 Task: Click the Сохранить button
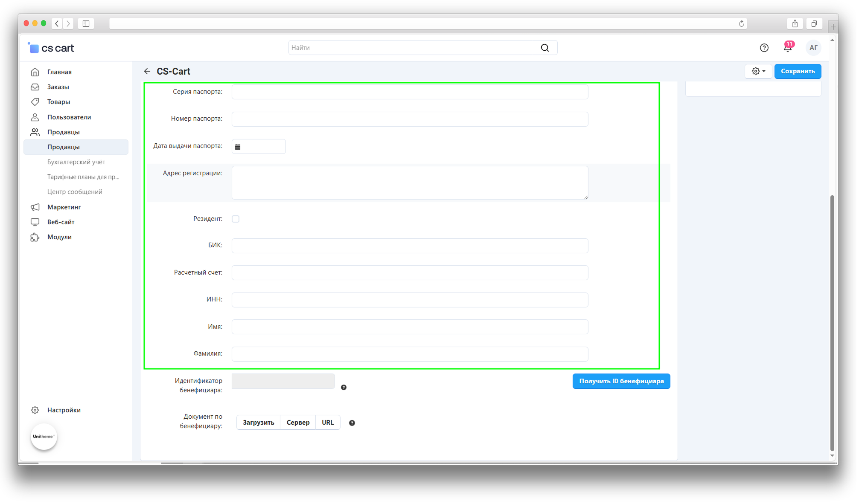797,71
